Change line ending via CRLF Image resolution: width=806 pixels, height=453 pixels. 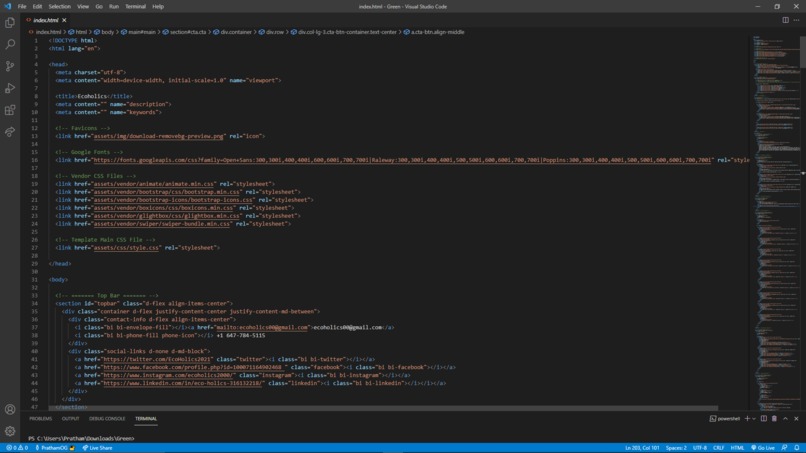coord(718,448)
